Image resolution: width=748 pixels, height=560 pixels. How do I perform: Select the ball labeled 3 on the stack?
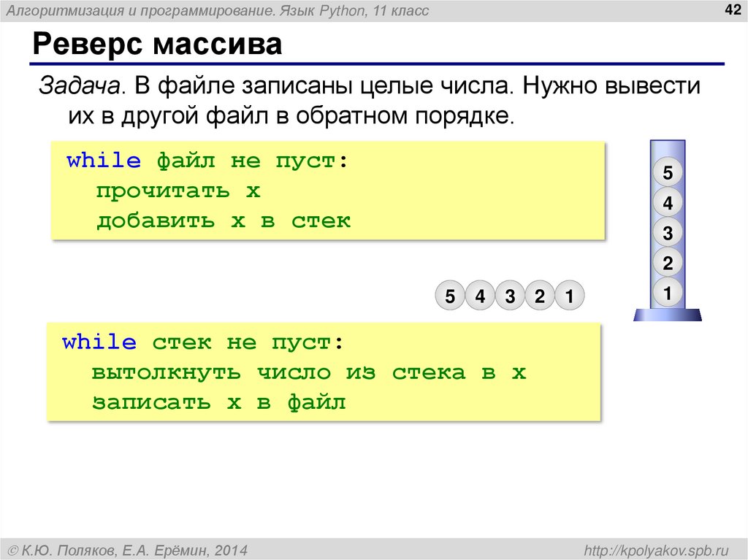coord(668,232)
